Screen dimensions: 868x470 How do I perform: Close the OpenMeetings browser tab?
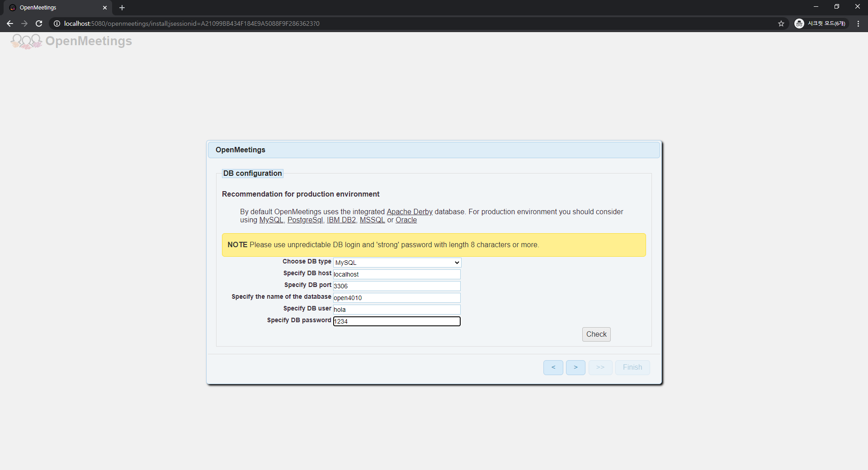(x=105, y=8)
